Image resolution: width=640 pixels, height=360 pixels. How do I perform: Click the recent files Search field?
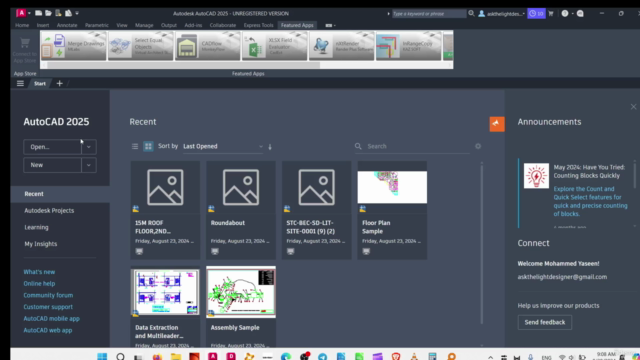(412, 146)
